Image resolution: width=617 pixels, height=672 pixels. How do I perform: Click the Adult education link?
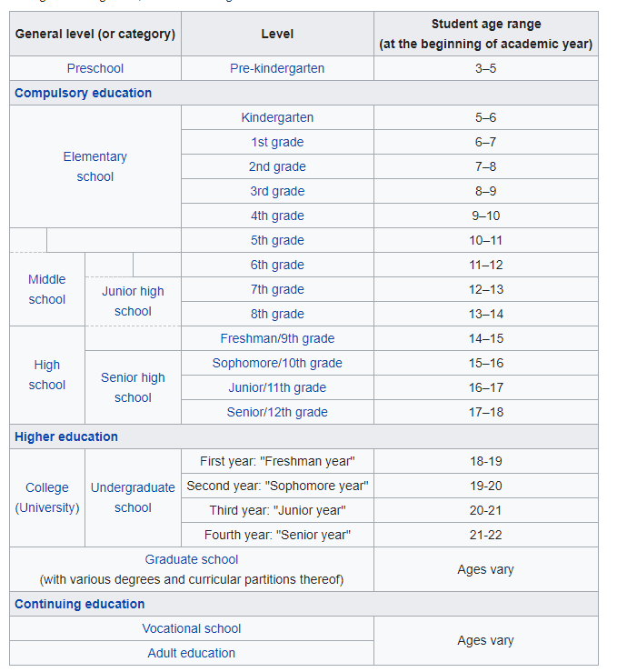[x=192, y=653]
